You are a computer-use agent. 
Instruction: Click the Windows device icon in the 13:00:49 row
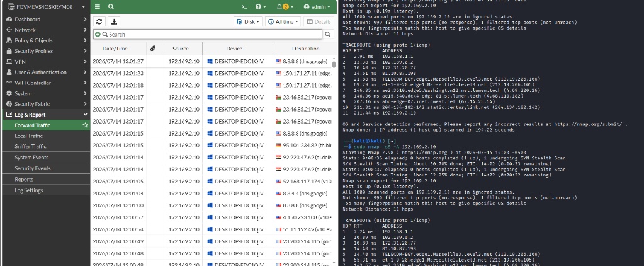tap(210, 241)
